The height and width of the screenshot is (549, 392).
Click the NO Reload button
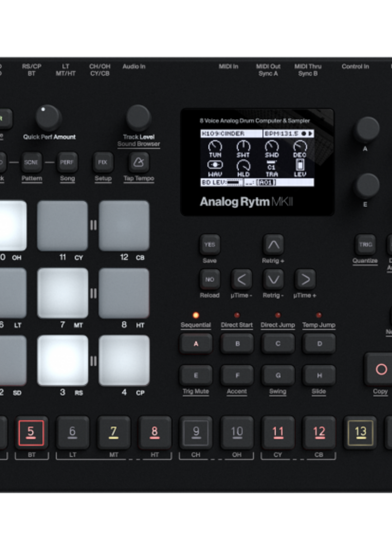click(210, 279)
